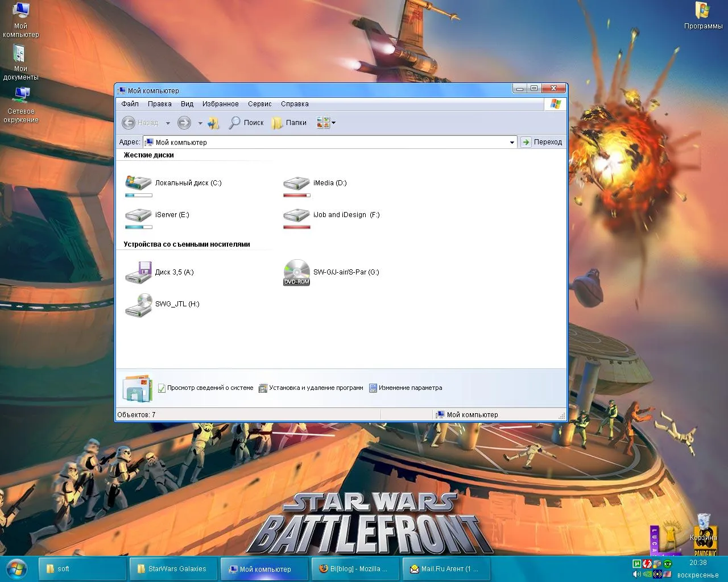This screenshot has width=728, height=582.
Task: Open the Правка menu
Action: tap(159, 104)
